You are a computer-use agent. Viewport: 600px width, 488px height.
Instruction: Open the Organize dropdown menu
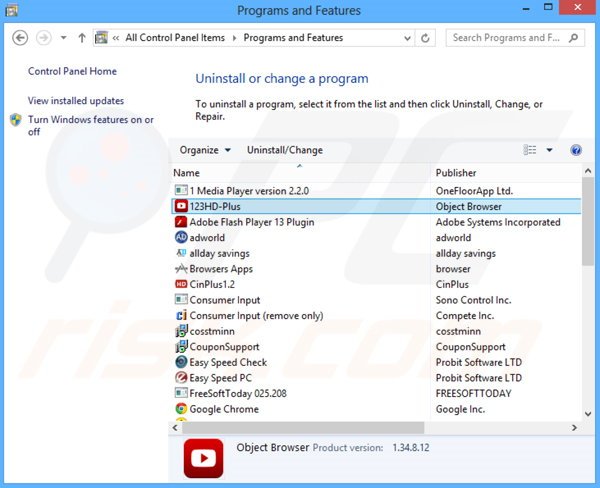[205, 150]
